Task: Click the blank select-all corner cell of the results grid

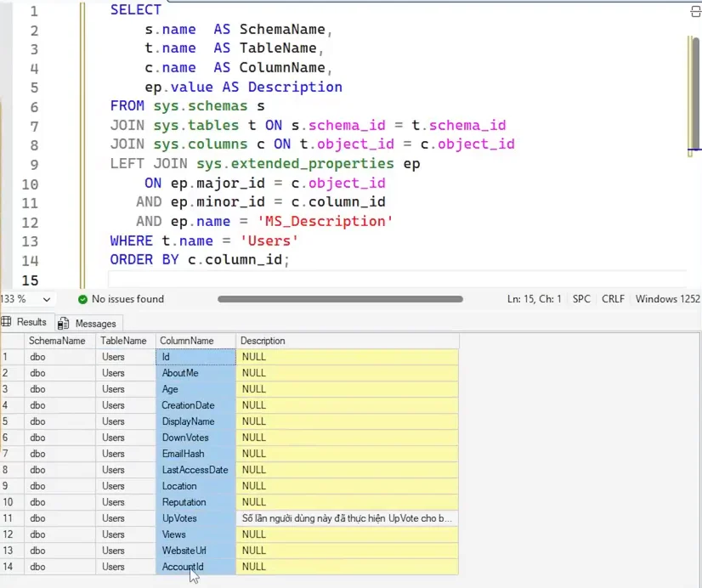Action: 12,341
